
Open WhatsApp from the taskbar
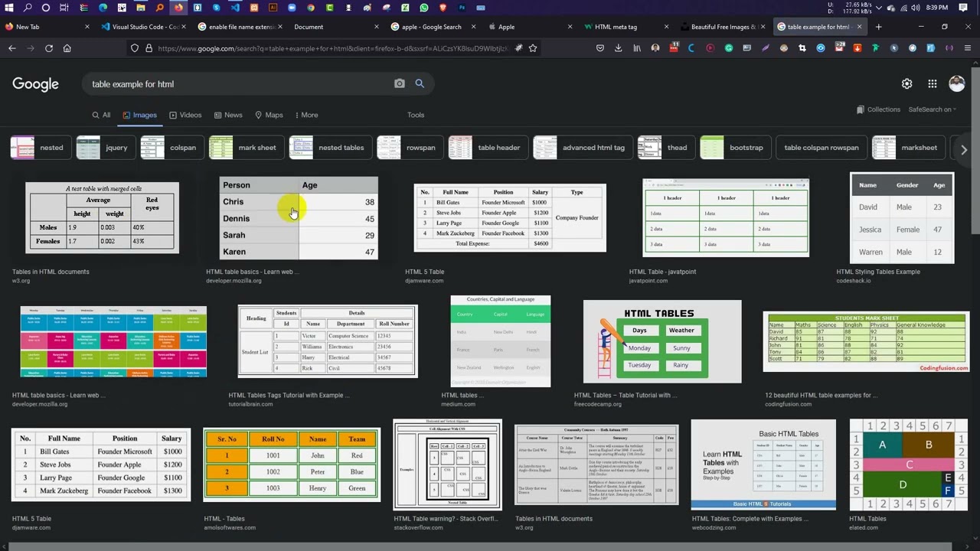(x=425, y=8)
